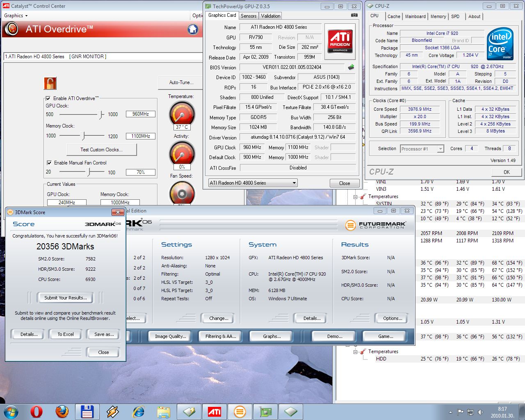This screenshot has width=525, height=420.
Task: Switch to Validation tab in GPU-Z
Action: click(271, 16)
